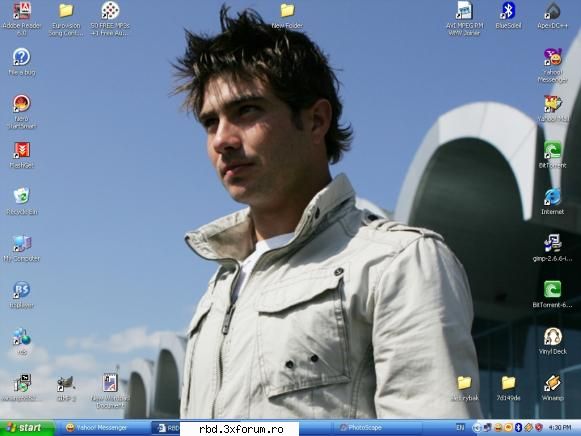This screenshot has height=436, width=581.
Task: Click the Bluetooth icon in system tray
Action: tap(518, 428)
